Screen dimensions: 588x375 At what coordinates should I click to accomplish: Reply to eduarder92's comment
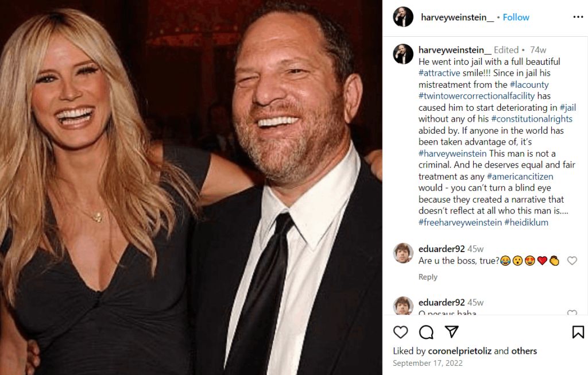(428, 277)
